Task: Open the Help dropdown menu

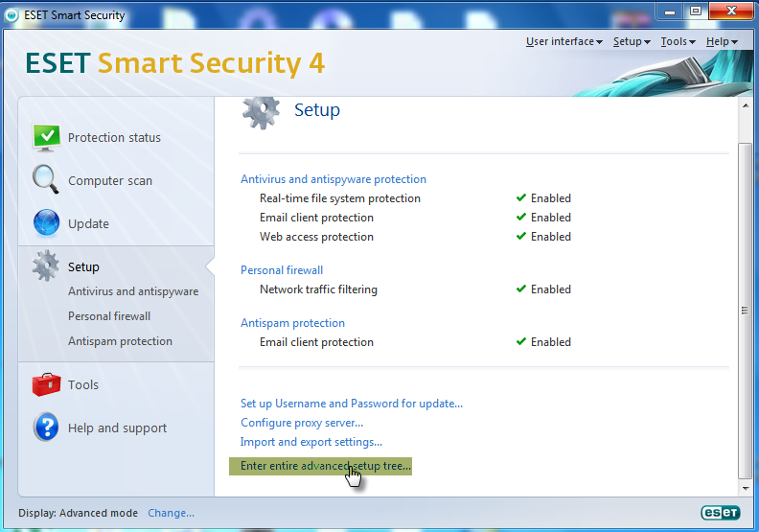Action: [x=722, y=42]
